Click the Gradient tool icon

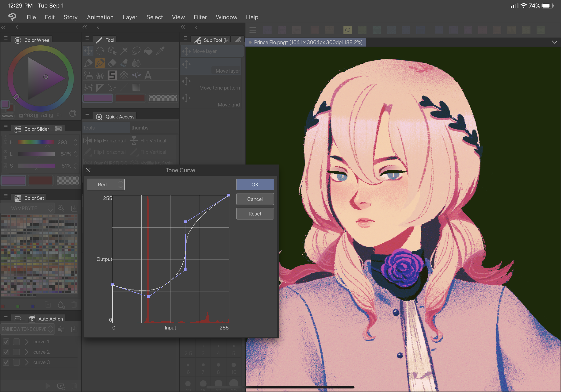click(136, 87)
